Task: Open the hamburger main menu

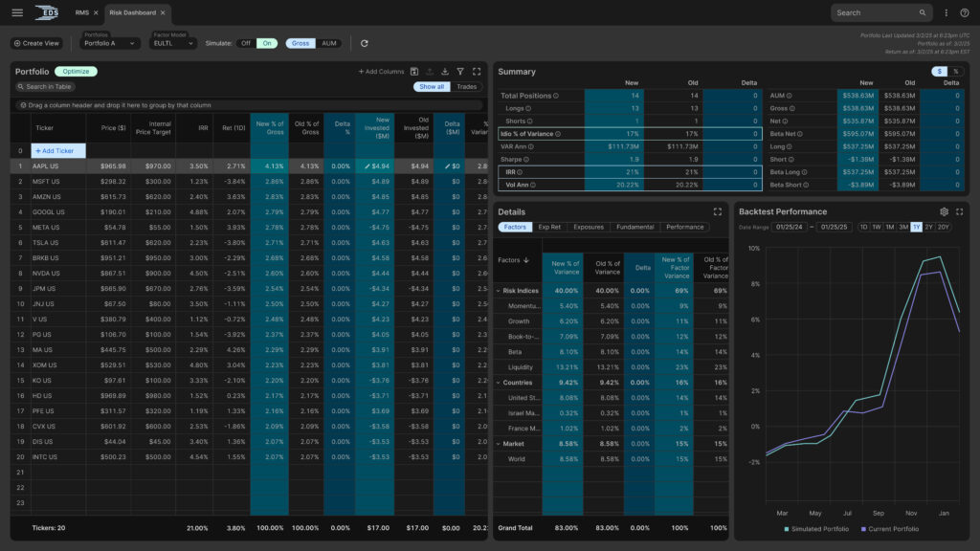Action: 17,12
